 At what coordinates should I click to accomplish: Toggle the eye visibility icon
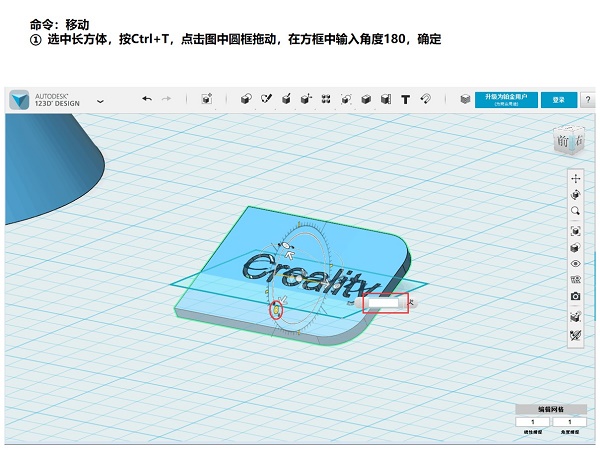click(x=576, y=264)
